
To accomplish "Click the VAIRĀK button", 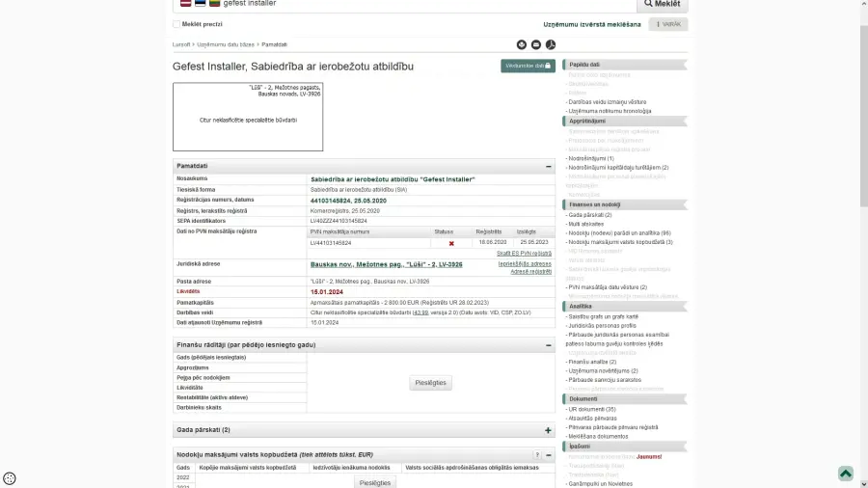I will pos(668,24).
